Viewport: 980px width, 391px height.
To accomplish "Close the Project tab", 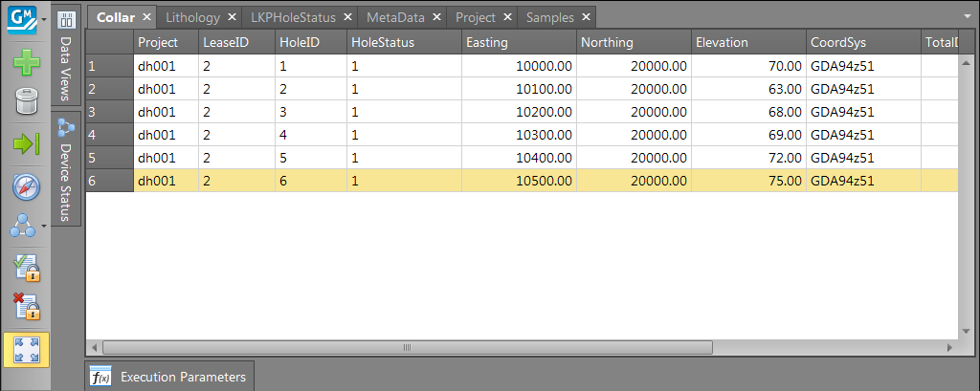I will coord(507,17).
